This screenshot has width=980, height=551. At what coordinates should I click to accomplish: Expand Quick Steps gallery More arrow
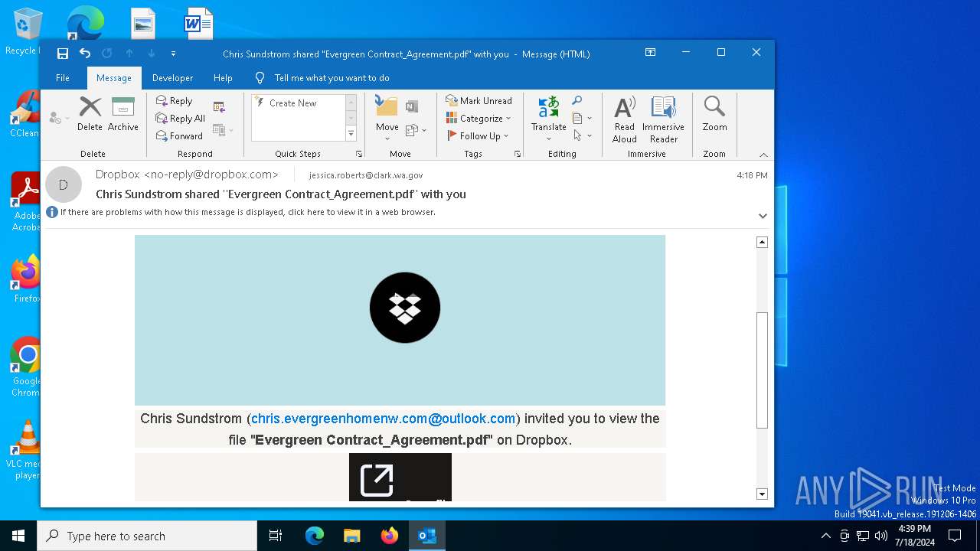[x=351, y=134]
